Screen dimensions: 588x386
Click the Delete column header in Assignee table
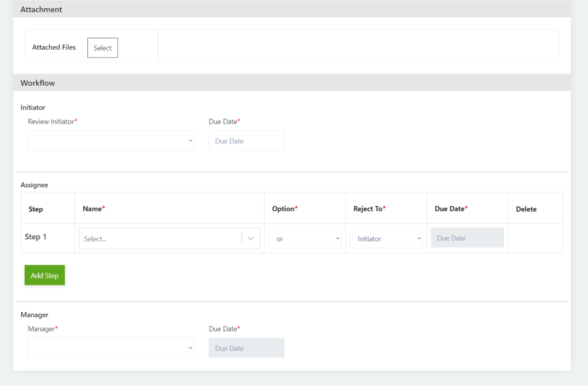(526, 208)
